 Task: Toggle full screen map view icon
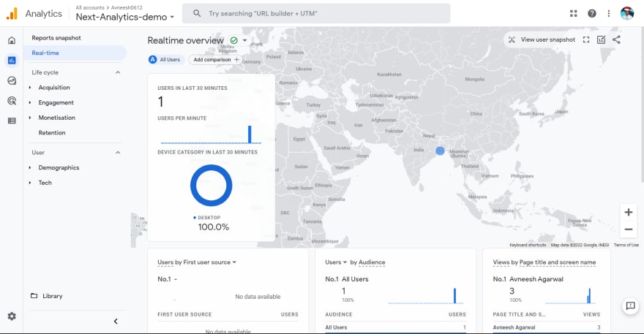[x=586, y=39]
